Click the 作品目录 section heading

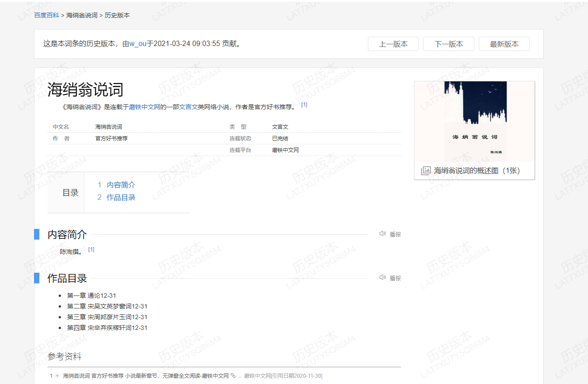67,278
